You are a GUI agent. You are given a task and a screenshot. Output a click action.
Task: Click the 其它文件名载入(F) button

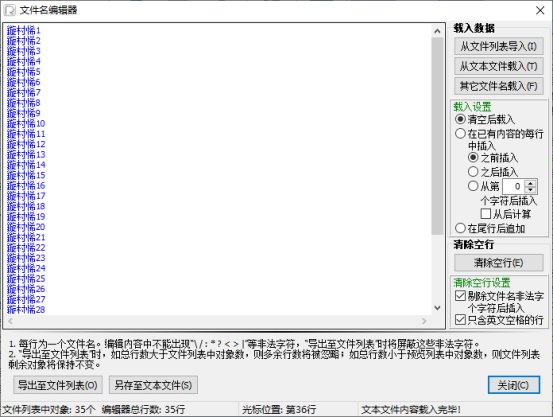(498, 86)
